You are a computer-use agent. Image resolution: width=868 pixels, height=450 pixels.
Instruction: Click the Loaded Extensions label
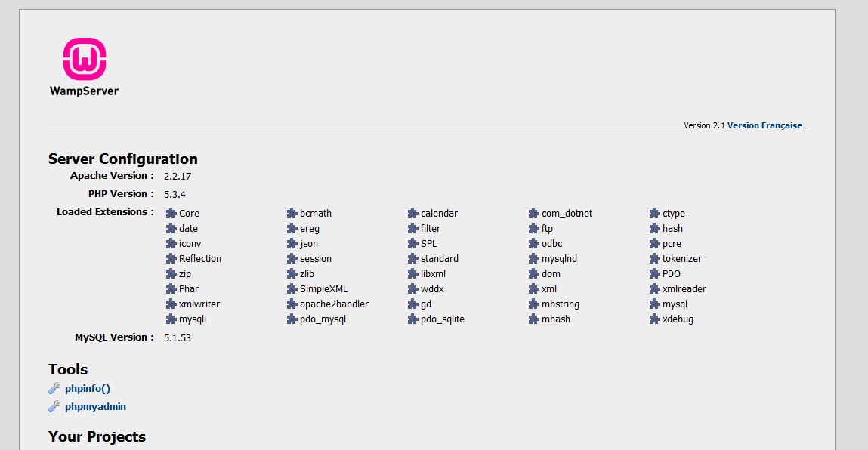pos(105,212)
